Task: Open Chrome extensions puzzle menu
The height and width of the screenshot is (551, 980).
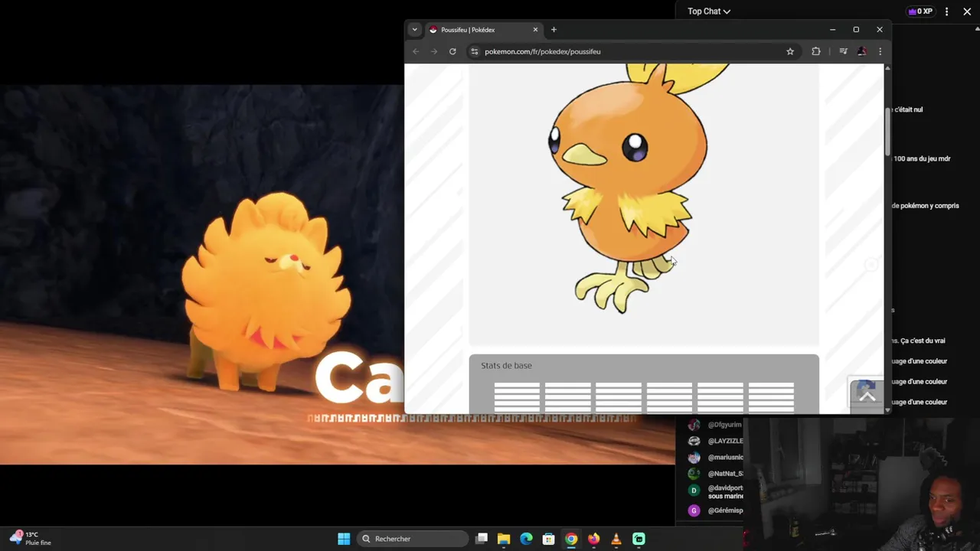Action: tap(816, 51)
